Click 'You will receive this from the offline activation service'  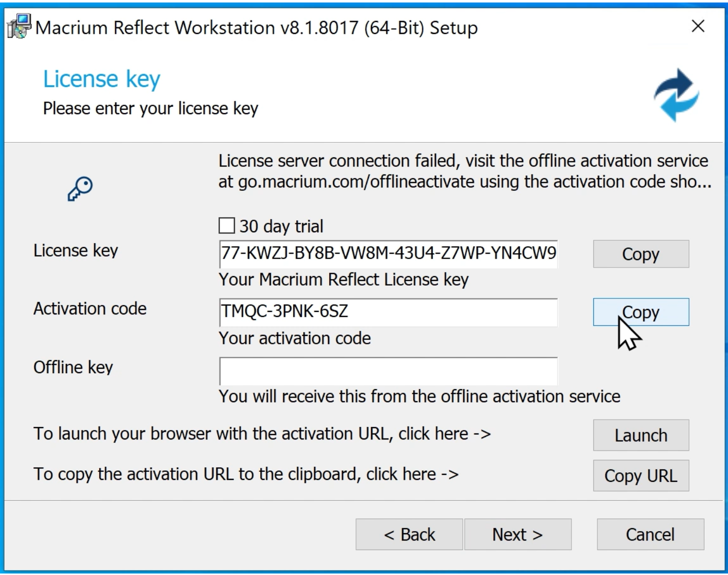click(x=419, y=397)
